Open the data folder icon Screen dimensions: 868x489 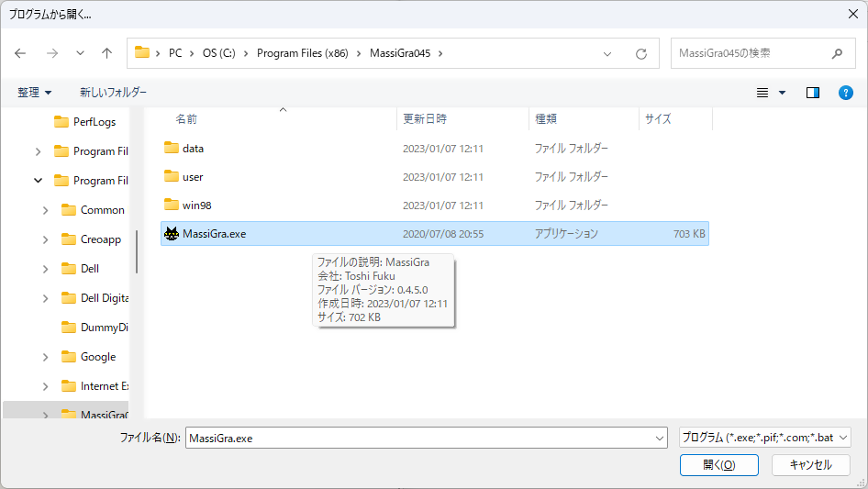point(171,148)
